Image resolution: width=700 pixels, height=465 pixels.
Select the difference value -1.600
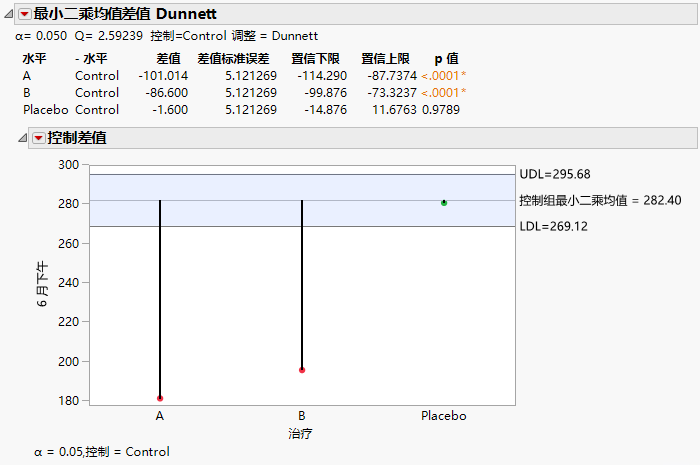pyautogui.click(x=170, y=110)
